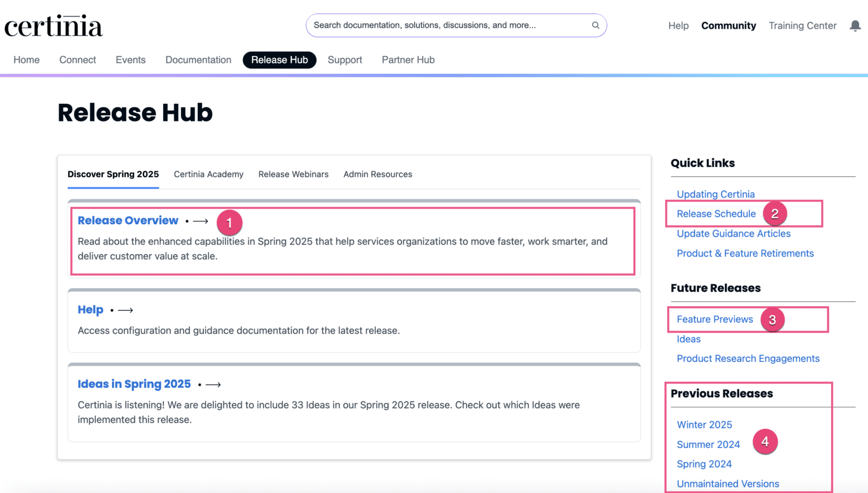Viewport: 868px width, 493px height.
Task: Click the arrow beside the Help heading
Action: pyautogui.click(x=125, y=310)
